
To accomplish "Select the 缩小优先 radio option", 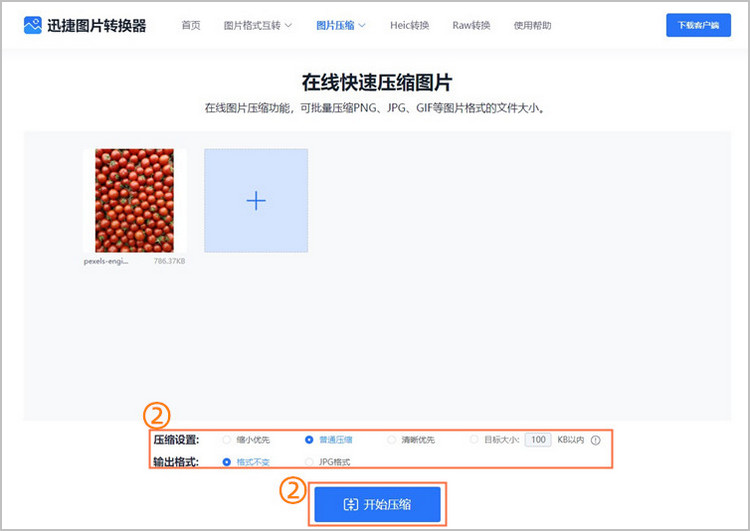I will [x=227, y=440].
